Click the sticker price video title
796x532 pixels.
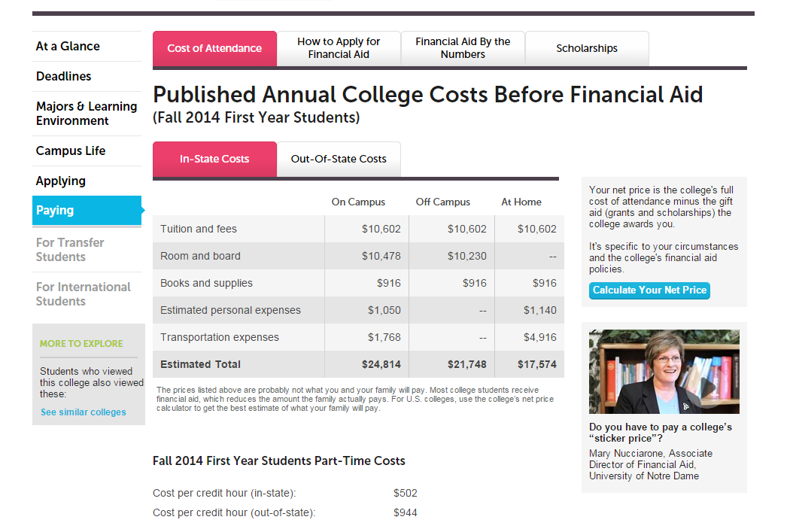(661, 433)
